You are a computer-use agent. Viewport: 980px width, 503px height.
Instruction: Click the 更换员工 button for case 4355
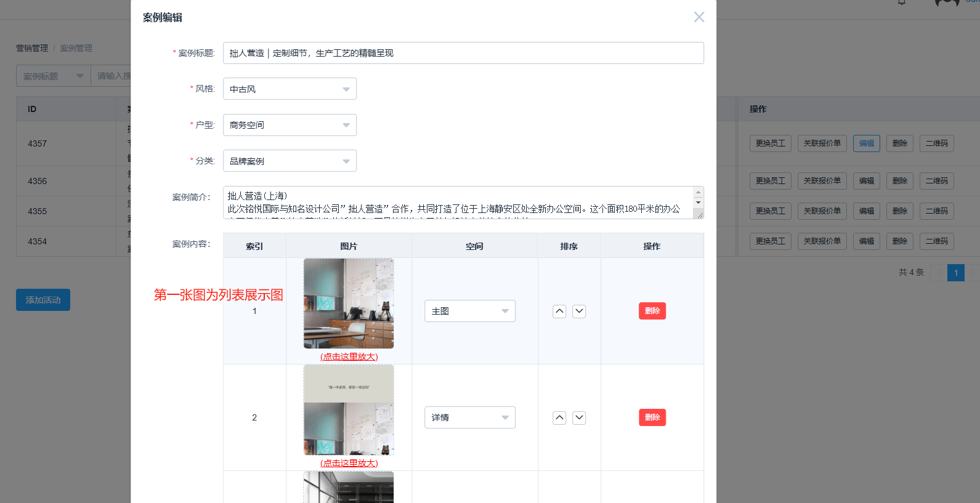[x=771, y=211]
